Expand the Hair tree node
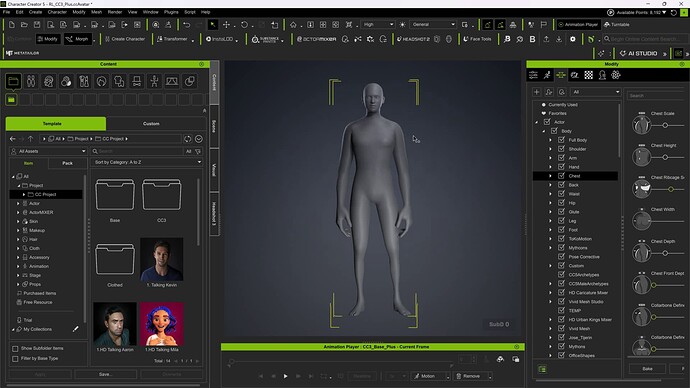The height and width of the screenshot is (388, 690). click(18, 239)
